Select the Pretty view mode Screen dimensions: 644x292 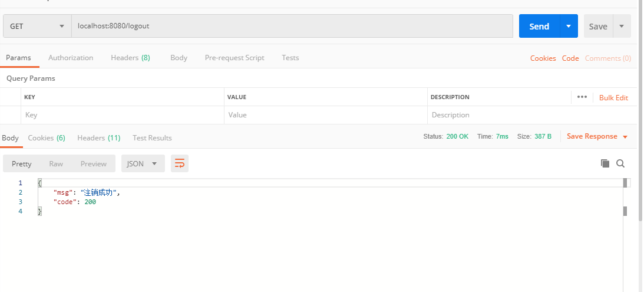[21, 163]
